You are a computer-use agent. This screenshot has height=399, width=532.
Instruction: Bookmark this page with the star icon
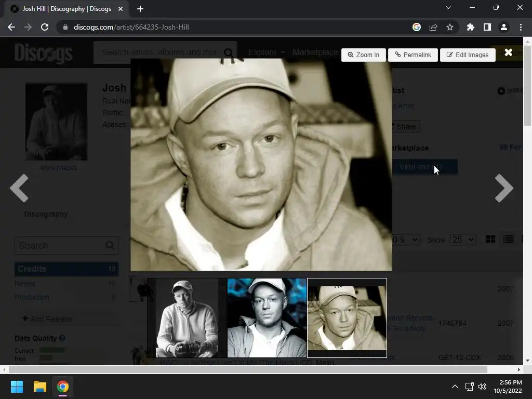click(x=450, y=27)
